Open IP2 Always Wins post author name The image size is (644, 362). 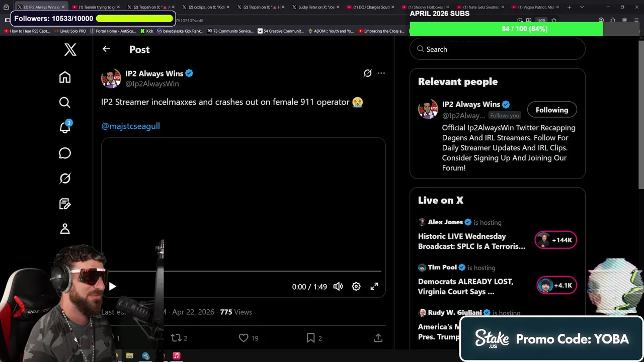coord(154,73)
